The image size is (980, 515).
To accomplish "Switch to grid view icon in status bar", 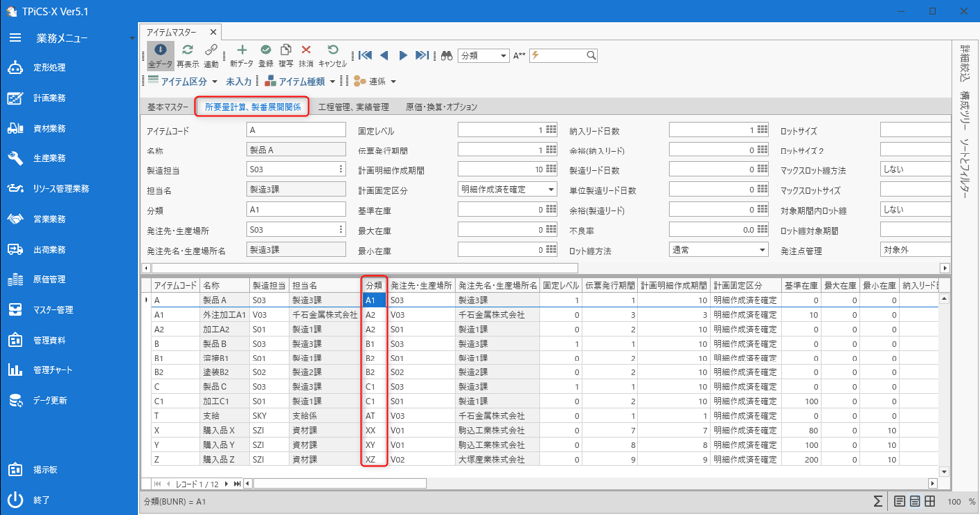I will point(931,502).
